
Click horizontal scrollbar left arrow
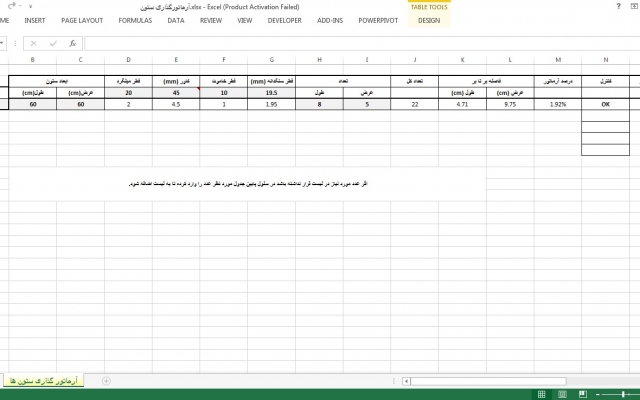pyautogui.click(x=406, y=381)
